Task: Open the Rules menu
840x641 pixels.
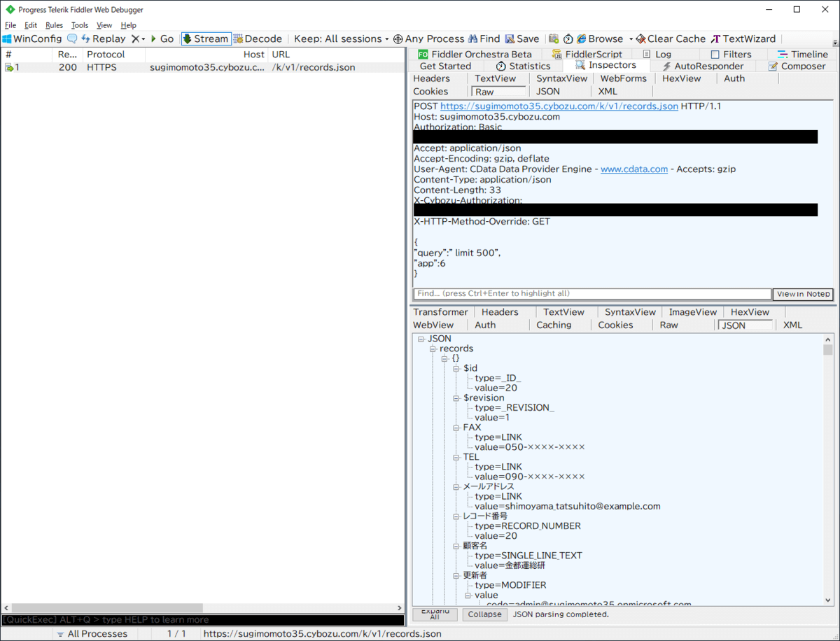Action: (54, 25)
